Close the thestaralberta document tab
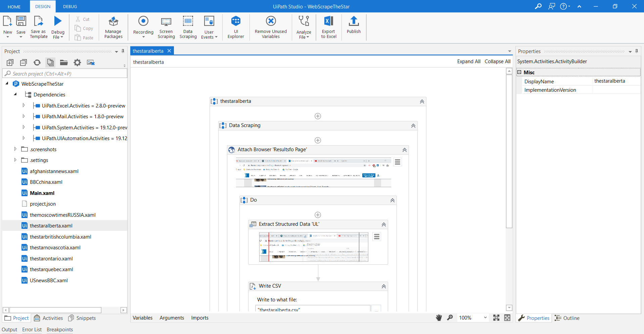 click(x=169, y=51)
